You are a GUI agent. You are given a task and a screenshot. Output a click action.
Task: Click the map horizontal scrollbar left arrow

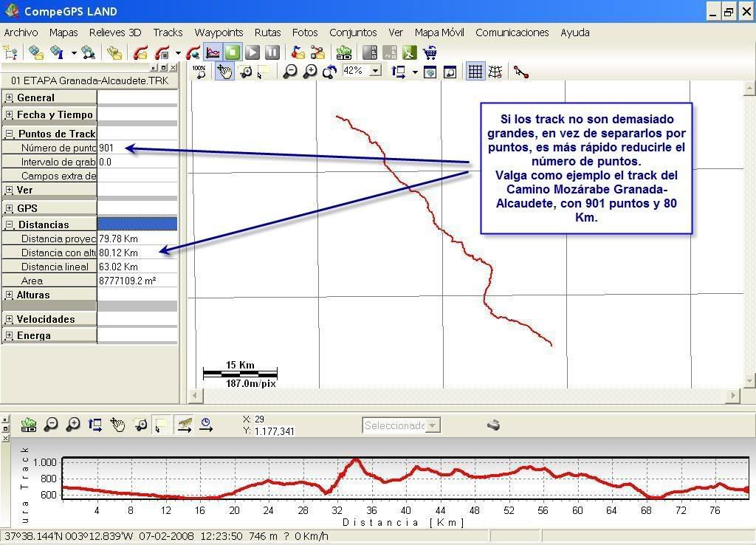pos(195,396)
